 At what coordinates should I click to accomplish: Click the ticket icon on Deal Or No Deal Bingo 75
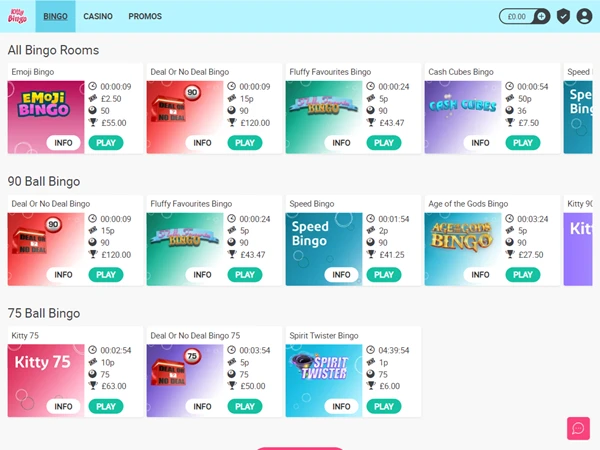(x=232, y=362)
